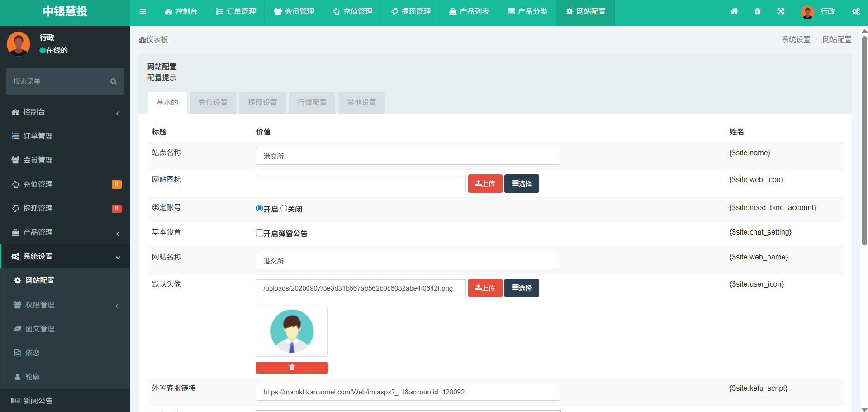Open 提现管理 in top navigation
Viewport: 868px width, 412px height.
coord(411,12)
